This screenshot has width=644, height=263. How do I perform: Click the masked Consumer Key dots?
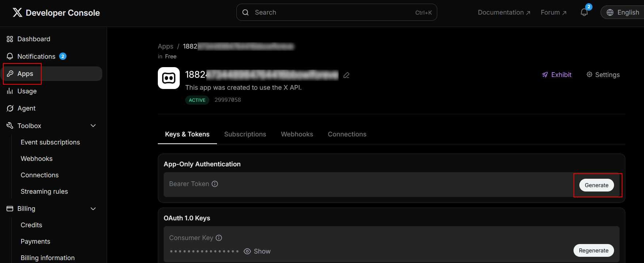[204, 251]
